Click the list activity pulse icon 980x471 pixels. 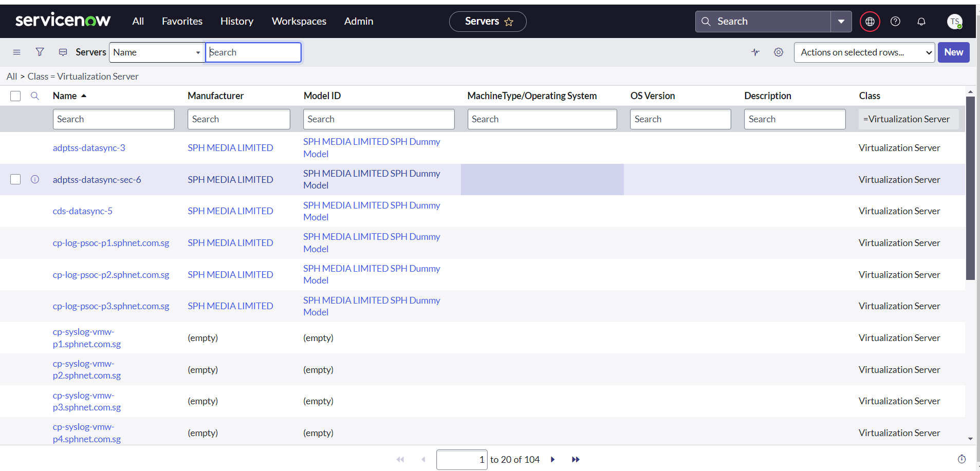755,52
